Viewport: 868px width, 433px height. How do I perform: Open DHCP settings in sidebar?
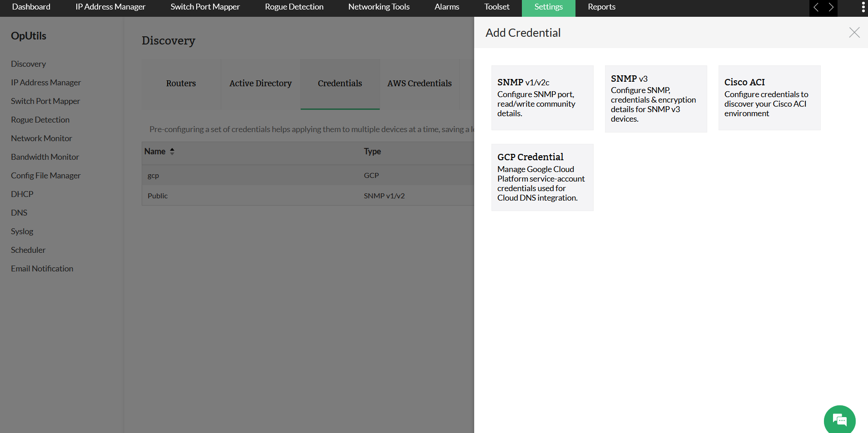coord(22,194)
